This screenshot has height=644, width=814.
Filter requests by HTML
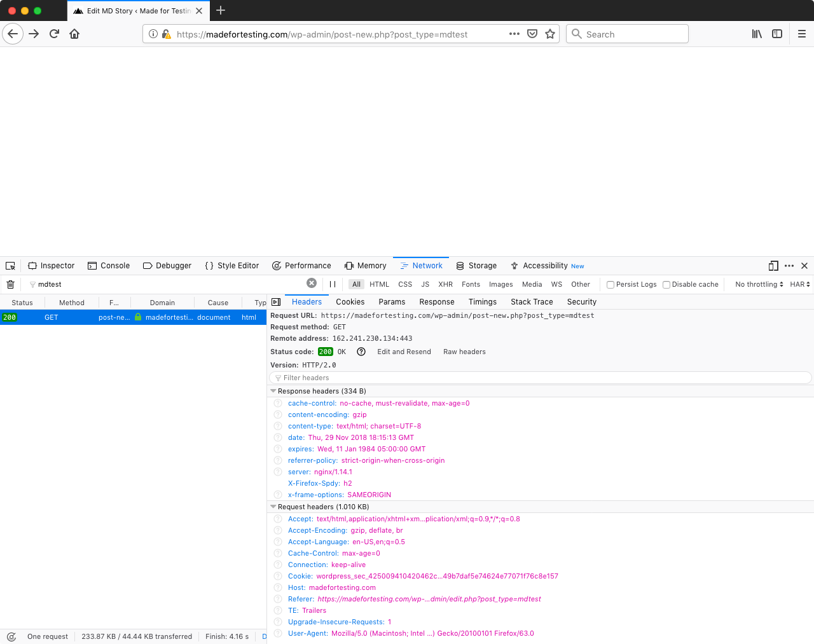click(x=379, y=284)
